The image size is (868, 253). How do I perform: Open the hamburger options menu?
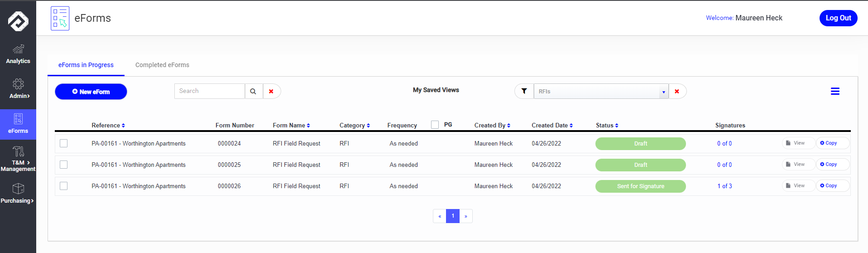pos(835,92)
